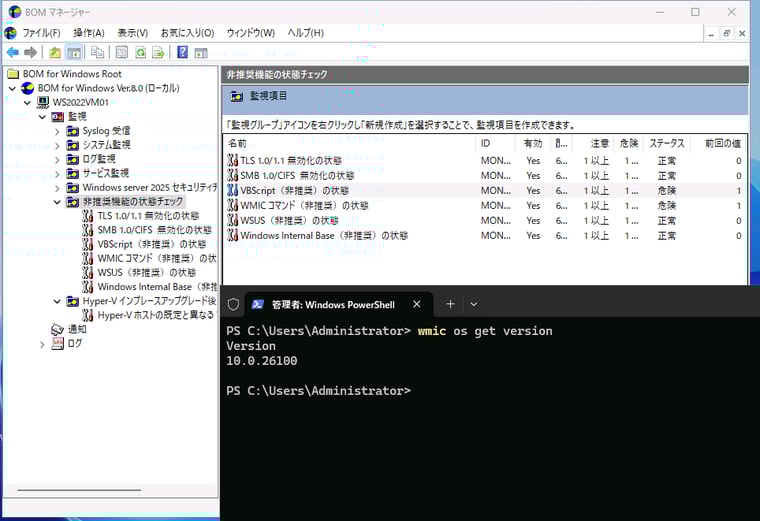Image resolution: width=760 pixels, height=521 pixels.
Task: Select VBScript（非推奨）の状態 list row
Action: (485, 190)
